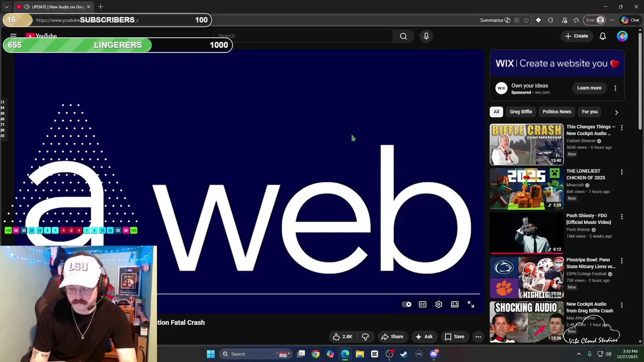The width and height of the screenshot is (644, 362).
Task: Open more actions menu beside Save
Action: pyautogui.click(x=478, y=337)
